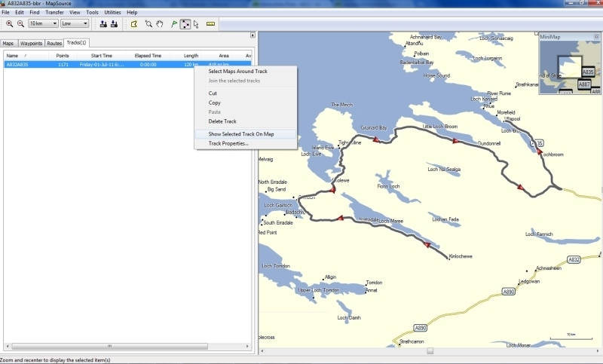Open the Utilities menu

pyautogui.click(x=112, y=13)
